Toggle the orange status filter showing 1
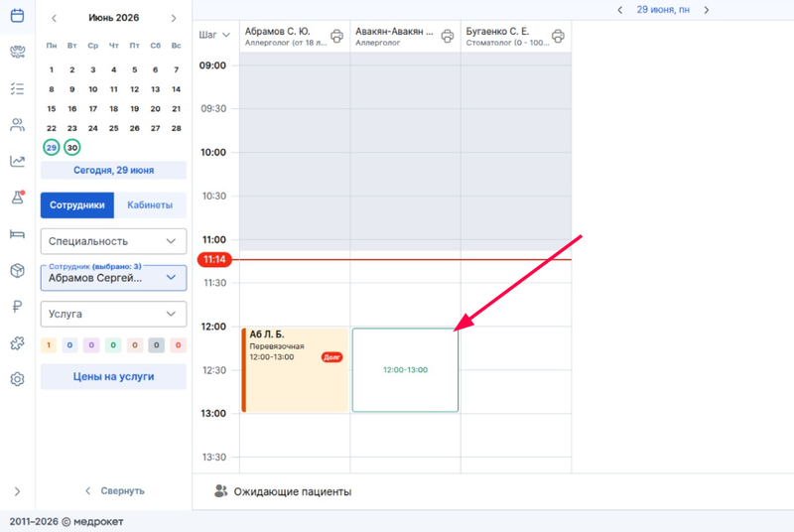Image resolution: width=794 pixels, height=532 pixels. tap(49, 345)
